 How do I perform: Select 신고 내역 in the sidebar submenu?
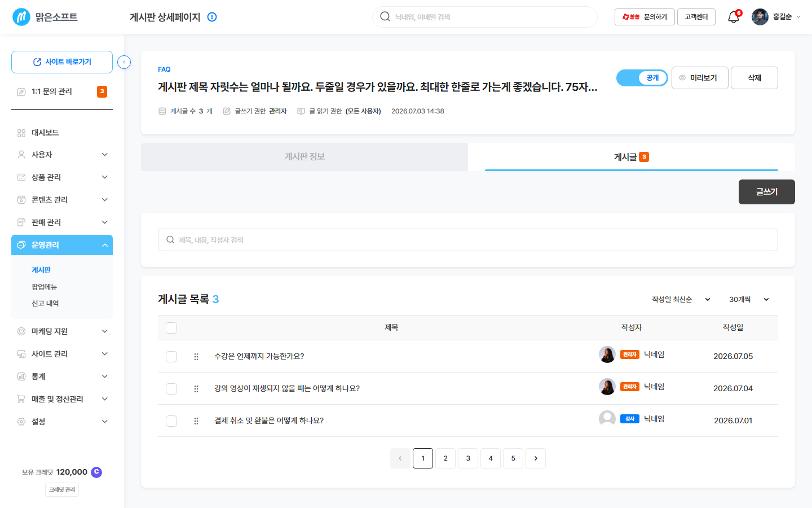[45, 304]
